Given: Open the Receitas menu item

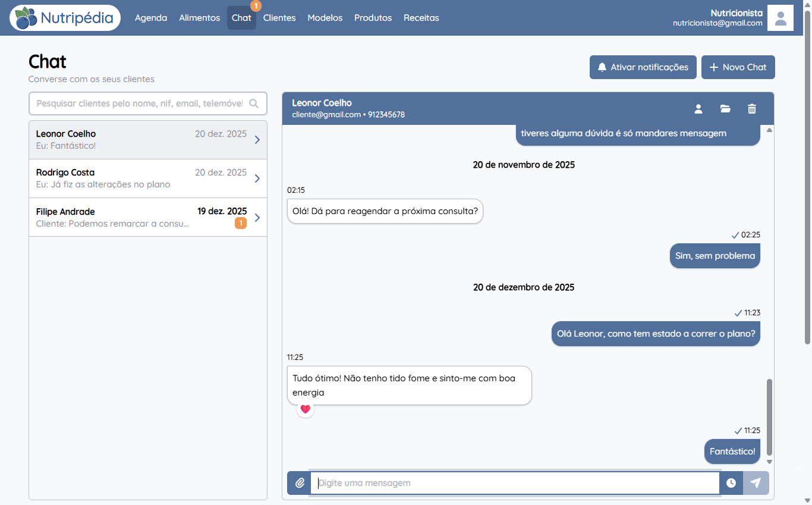Looking at the screenshot, I should click(421, 18).
